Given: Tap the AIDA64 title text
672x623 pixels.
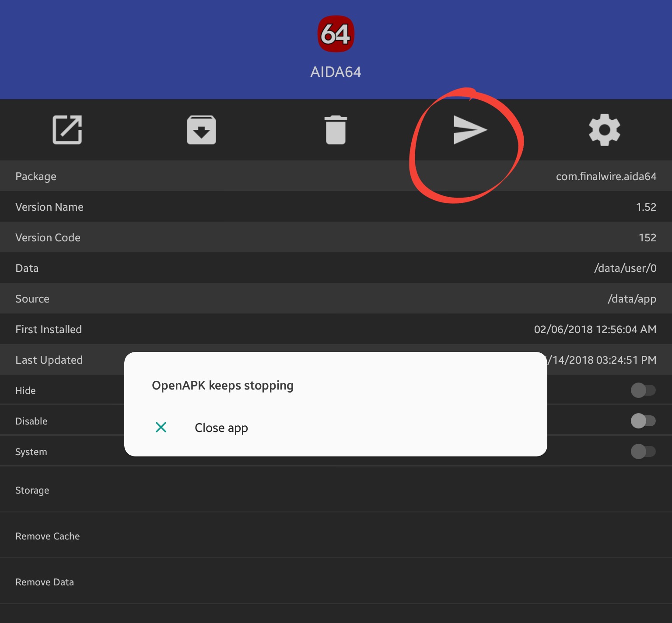Looking at the screenshot, I should point(336,72).
